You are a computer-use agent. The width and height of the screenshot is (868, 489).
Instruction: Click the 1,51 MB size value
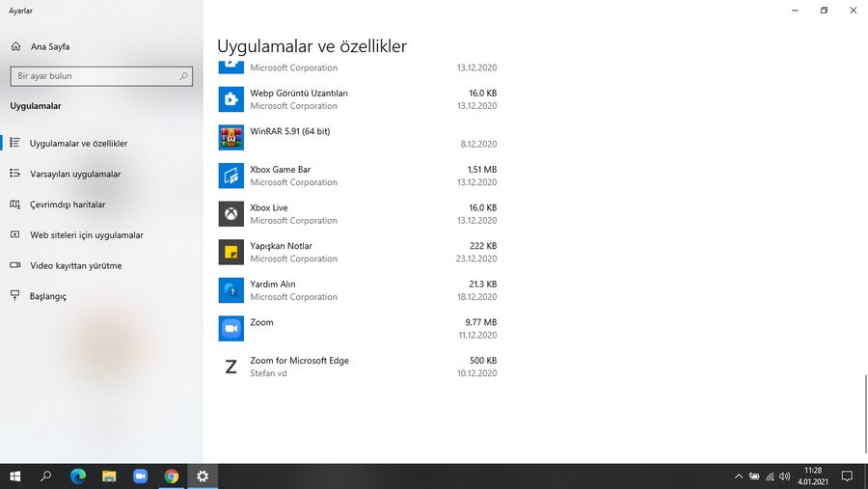(482, 170)
